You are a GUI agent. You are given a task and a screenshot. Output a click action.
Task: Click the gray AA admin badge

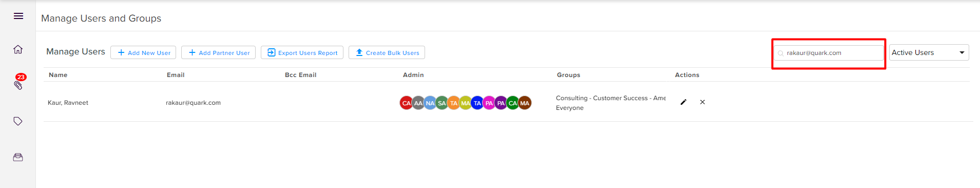418,103
